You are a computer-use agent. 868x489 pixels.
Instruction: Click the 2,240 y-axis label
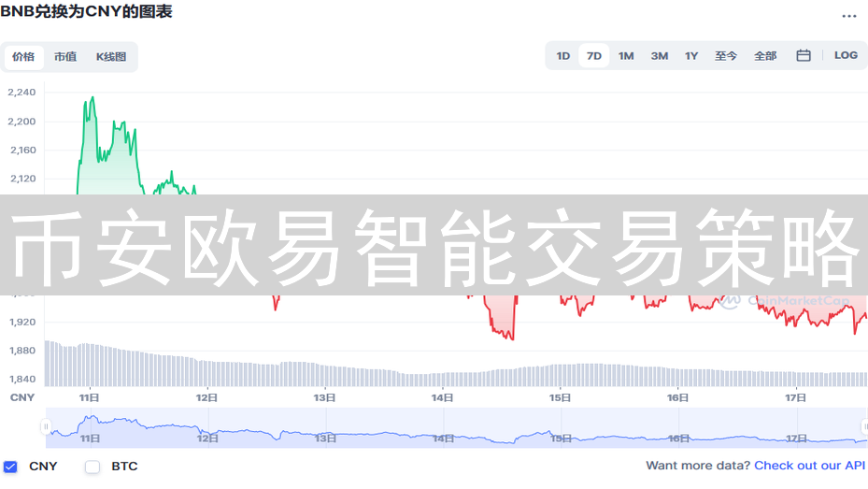(x=21, y=93)
